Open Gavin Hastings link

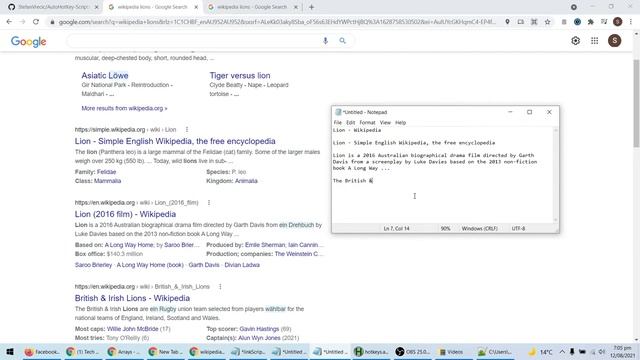[x=259, y=329]
